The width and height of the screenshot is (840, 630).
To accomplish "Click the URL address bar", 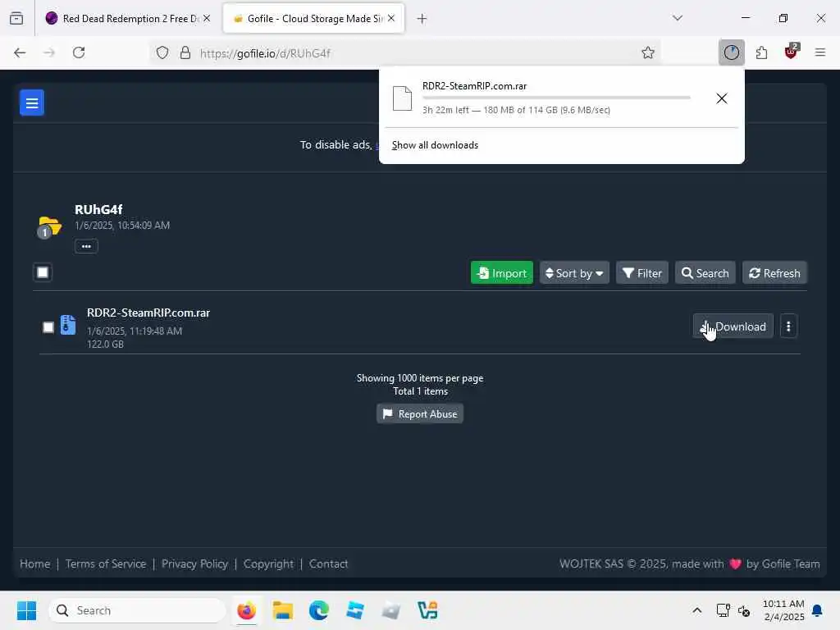I will (x=407, y=52).
